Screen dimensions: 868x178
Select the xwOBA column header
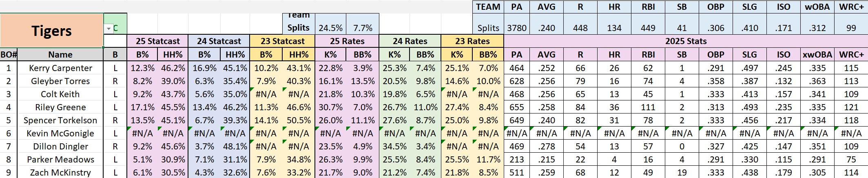pyautogui.click(x=817, y=55)
